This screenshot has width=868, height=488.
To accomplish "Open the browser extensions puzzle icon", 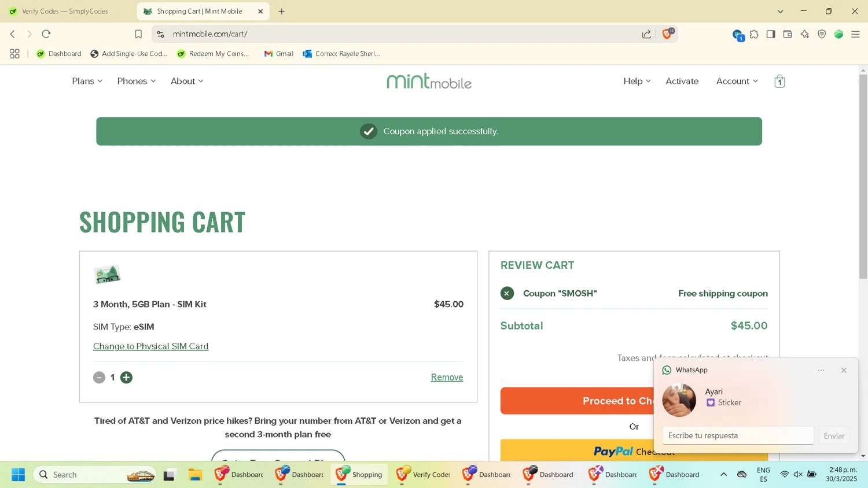I will point(754,34).
